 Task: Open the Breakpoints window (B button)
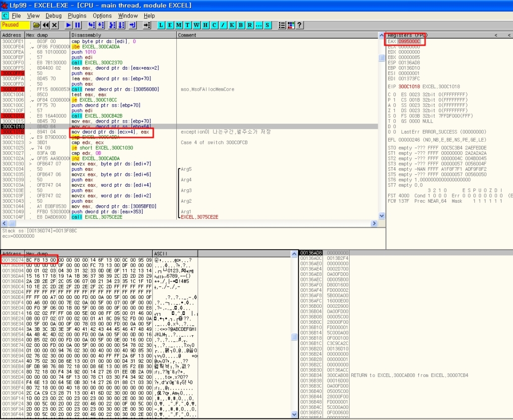click(x=241, y=25)
